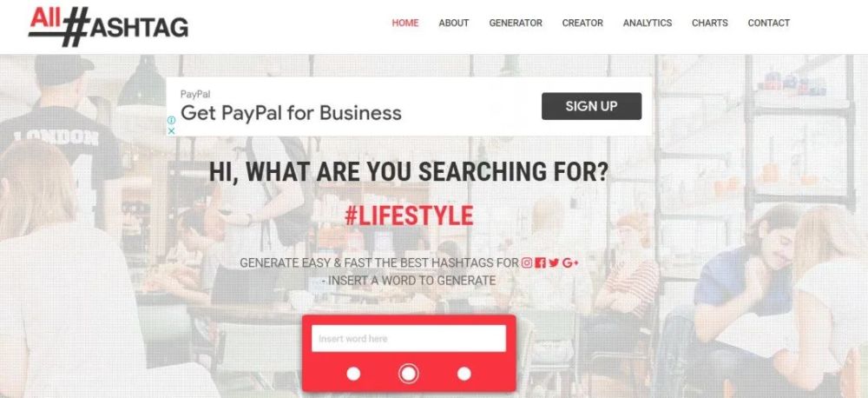Click the Instagram icon
Screen dimensions: 868x398
click(527, 262)
